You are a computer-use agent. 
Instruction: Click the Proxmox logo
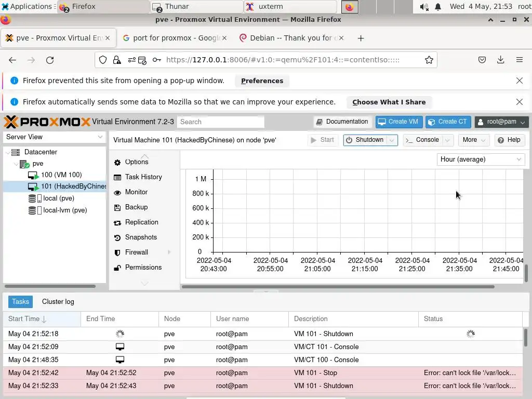point(47,122)
